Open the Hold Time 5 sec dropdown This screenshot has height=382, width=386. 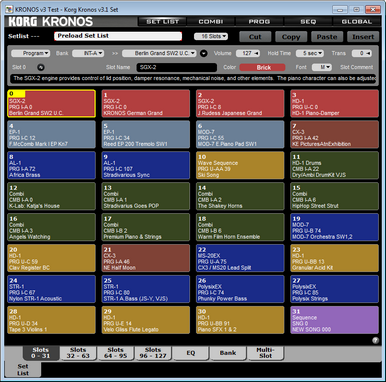(310, 53)
